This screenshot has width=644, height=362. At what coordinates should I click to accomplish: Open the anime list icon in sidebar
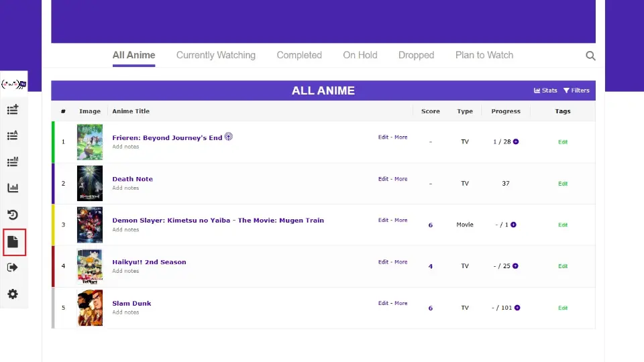click(13, 135)
